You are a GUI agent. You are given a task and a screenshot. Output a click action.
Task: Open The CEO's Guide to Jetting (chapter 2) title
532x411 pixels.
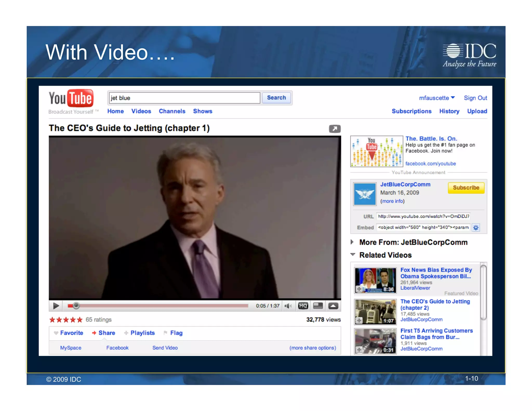435,304
